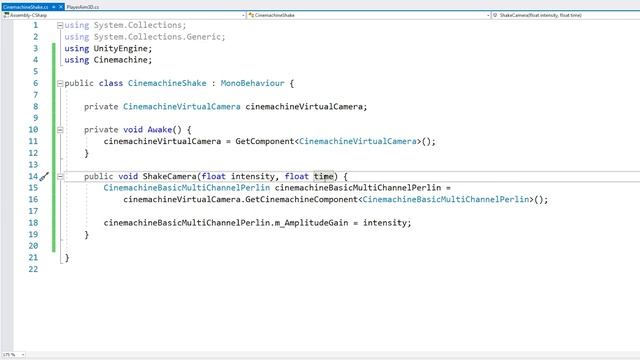The width and height of the screenshot is (640, 360).
Task: Click 'Cinemachine' on line 4
Action: click(120, 60)
